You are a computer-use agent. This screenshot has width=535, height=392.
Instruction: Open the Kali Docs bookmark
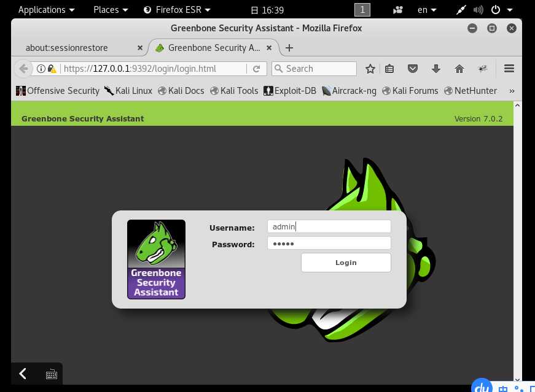tap(181, 91)
